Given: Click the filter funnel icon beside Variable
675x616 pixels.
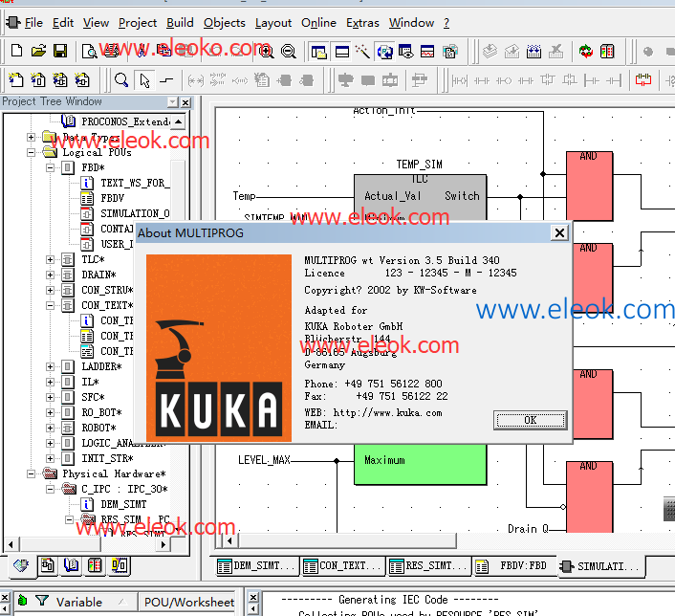Looking at the screenshot, I should click(42, 600).
